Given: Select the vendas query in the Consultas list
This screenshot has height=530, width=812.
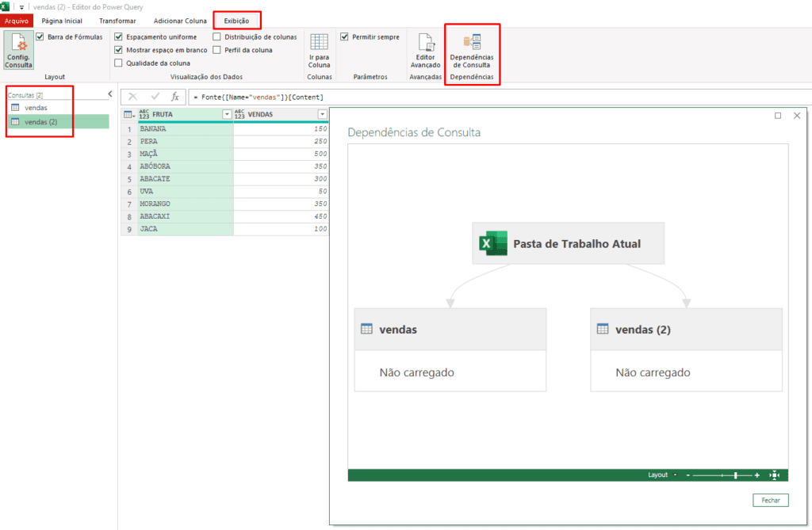Looking at the screenshot, I should pos(58,108).
